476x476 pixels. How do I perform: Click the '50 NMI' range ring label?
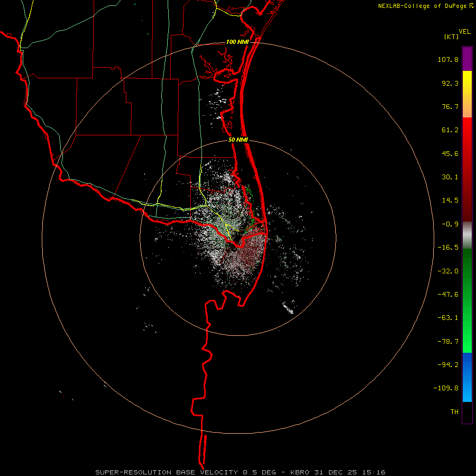pos(238,140)
